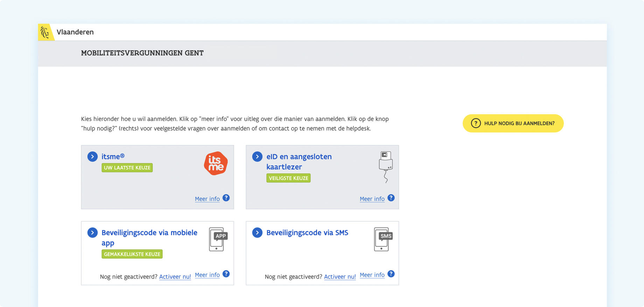Click 'Nog niet geactiveerd?' in SMS card
Image resolution: width=644 pixels, height=307 pixels.
tap(294, 277)
